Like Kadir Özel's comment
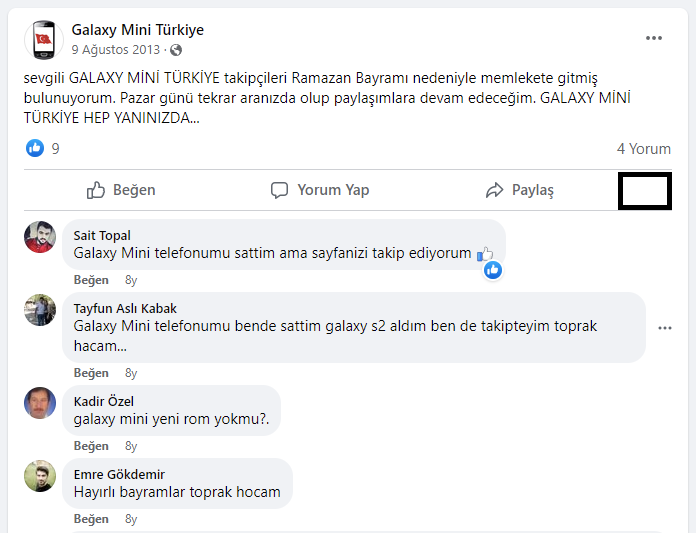This screenshot has width=696, height=533. (91, 446)
